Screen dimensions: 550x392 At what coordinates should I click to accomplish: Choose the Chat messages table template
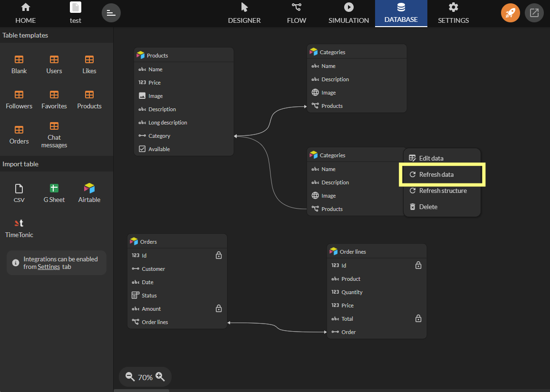pos(54,134)
